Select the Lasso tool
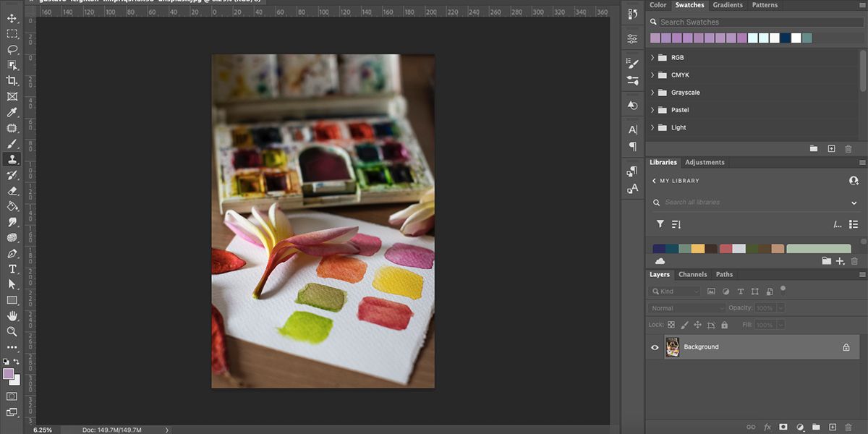 pyautogui.click(x=12, y=49)
